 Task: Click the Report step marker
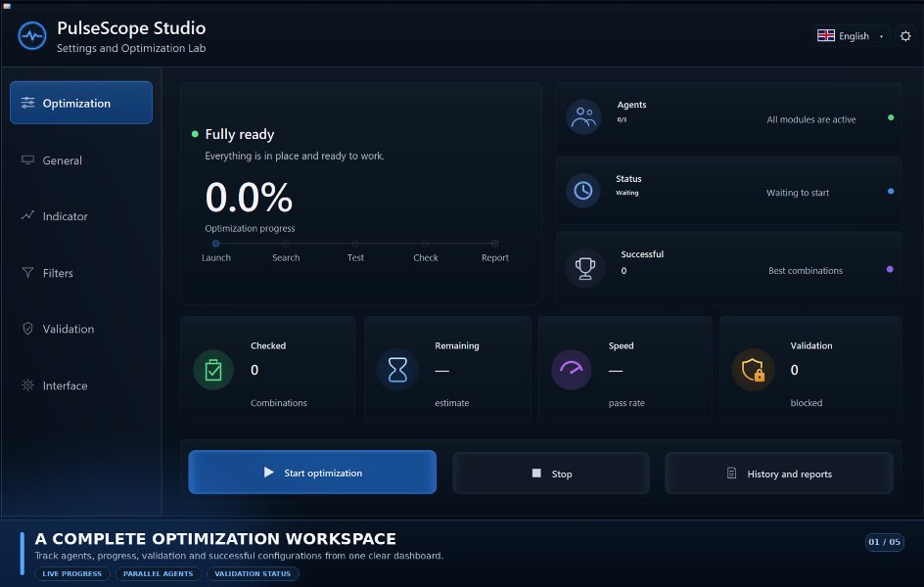[494, 244]
